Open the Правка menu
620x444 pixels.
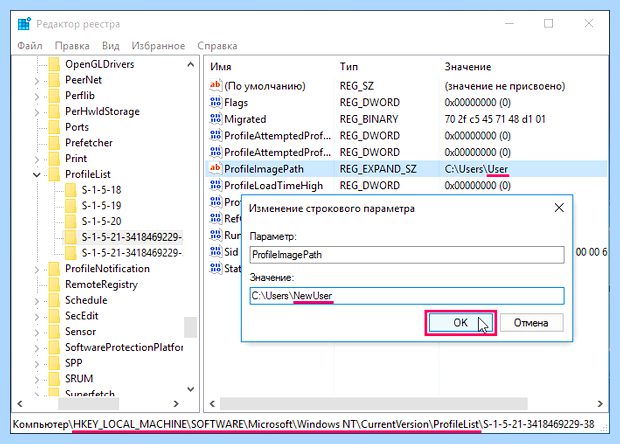72,46
